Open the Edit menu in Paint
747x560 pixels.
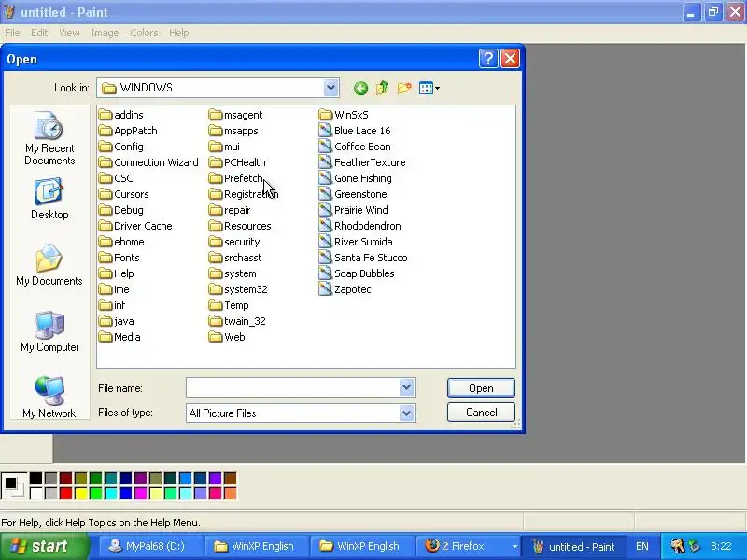39,33
